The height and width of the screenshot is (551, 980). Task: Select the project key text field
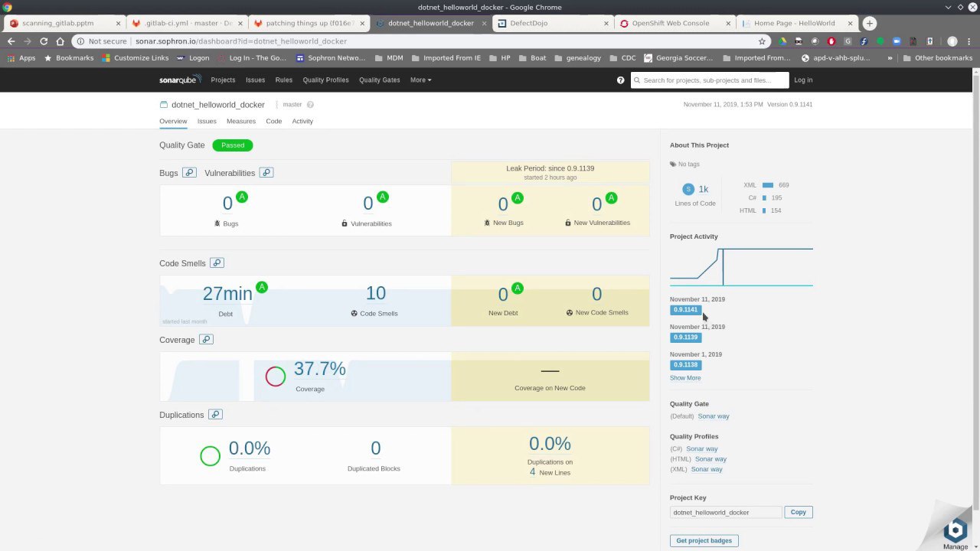(x=726, y=512)
